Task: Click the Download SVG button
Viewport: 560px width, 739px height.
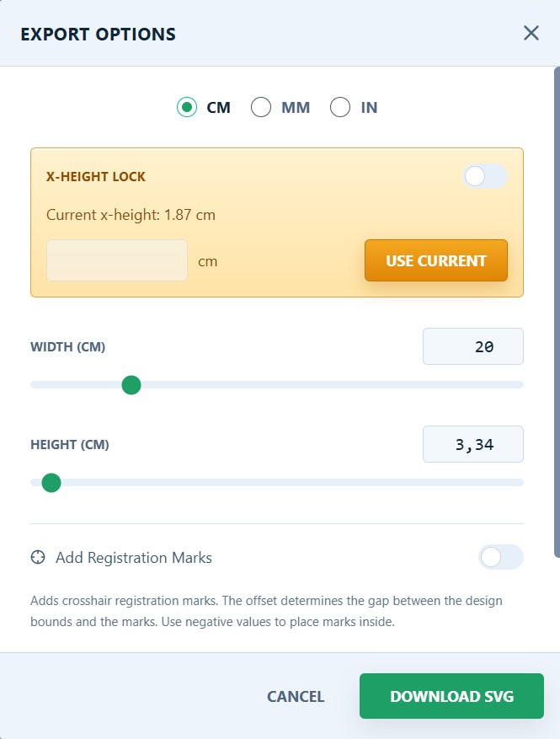Action: pos(451,696)
